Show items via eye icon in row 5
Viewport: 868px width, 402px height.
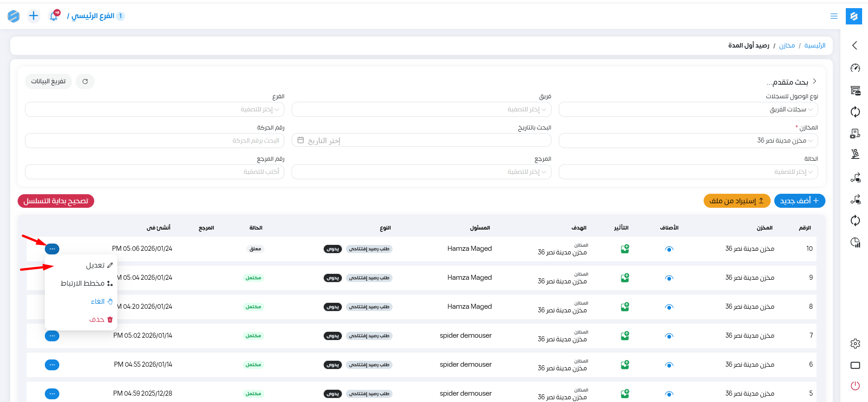(x=669, y=394)
